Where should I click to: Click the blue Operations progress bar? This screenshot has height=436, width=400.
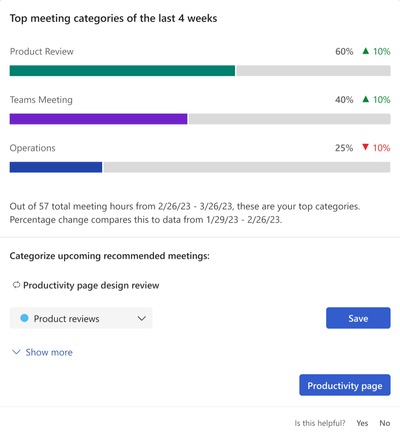[56, 167]
